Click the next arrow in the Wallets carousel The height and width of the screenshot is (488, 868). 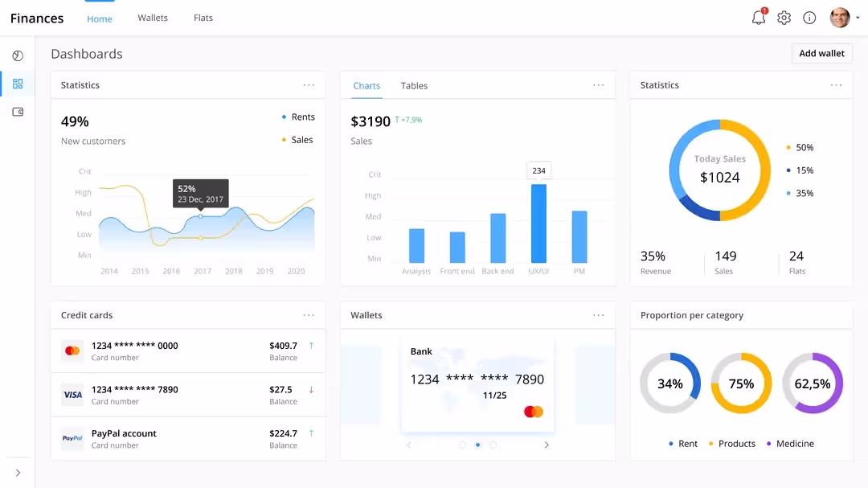pyautogui.click(x=547, y=444)
